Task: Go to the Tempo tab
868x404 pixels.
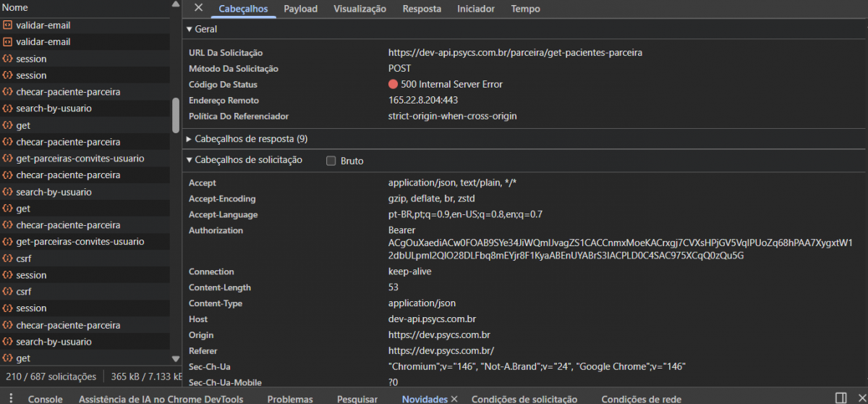Action: (x=525, y=9)
